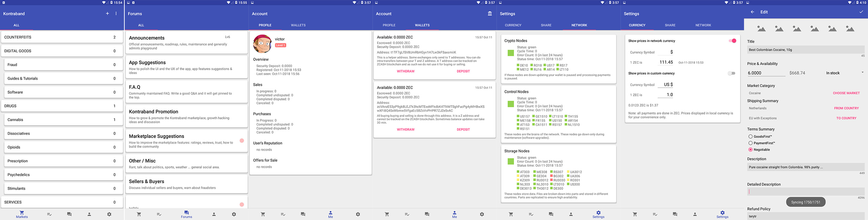Go back using the arrow on Edit screen

pyautogui.click(x=752, y=12)
